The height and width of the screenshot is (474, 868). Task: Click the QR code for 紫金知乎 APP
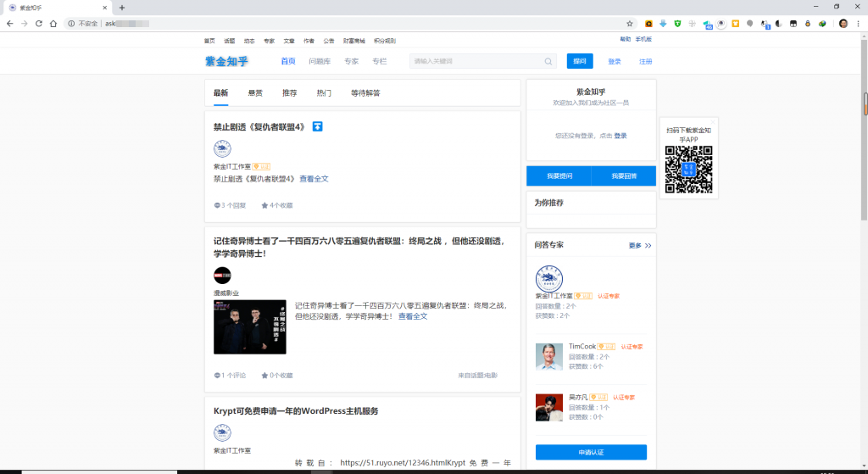pyautogui.click(x=688, y=169)
